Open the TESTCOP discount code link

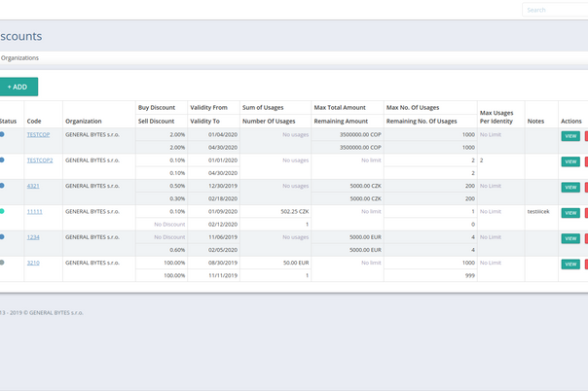(x=38, y=134)
